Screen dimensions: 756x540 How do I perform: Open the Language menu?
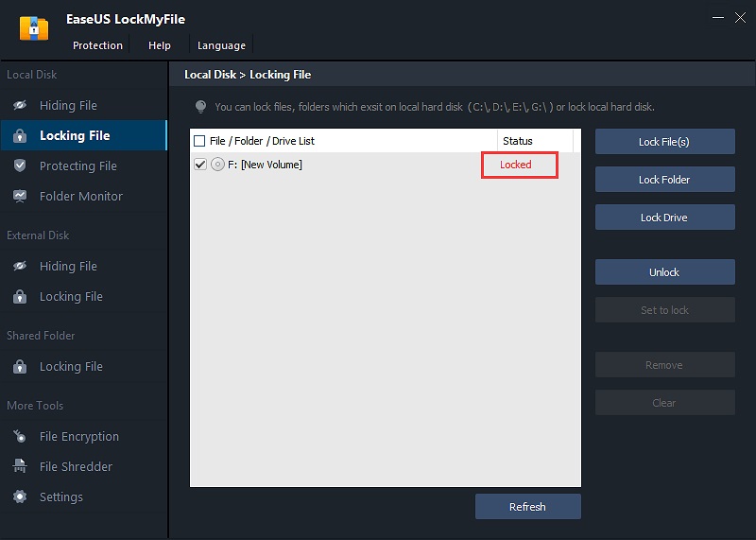(x=221, y=45)
